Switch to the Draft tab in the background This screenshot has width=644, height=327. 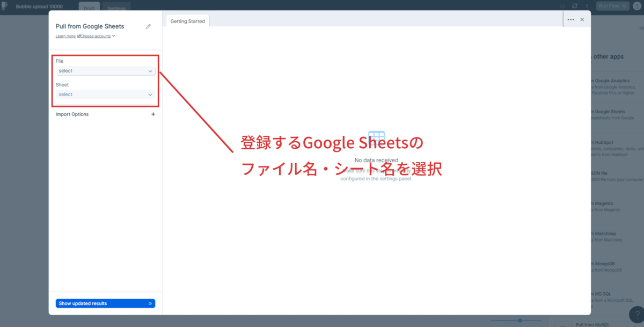pos(89,8)
